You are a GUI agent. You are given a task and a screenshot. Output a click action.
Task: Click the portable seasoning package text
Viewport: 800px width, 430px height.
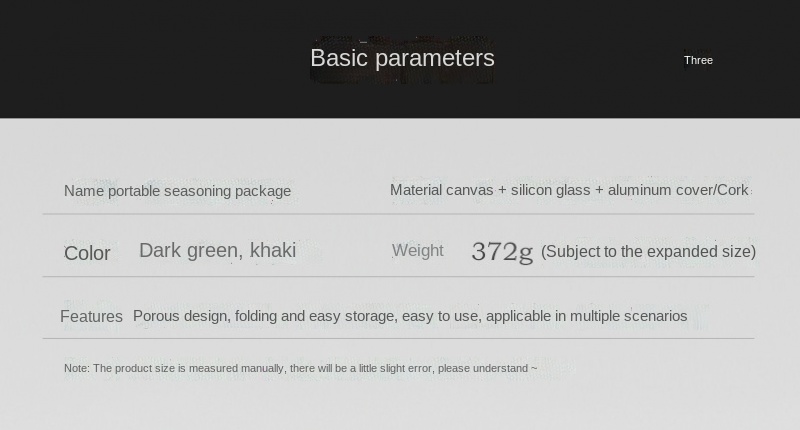pyautogui.click(x=199, y=191)
